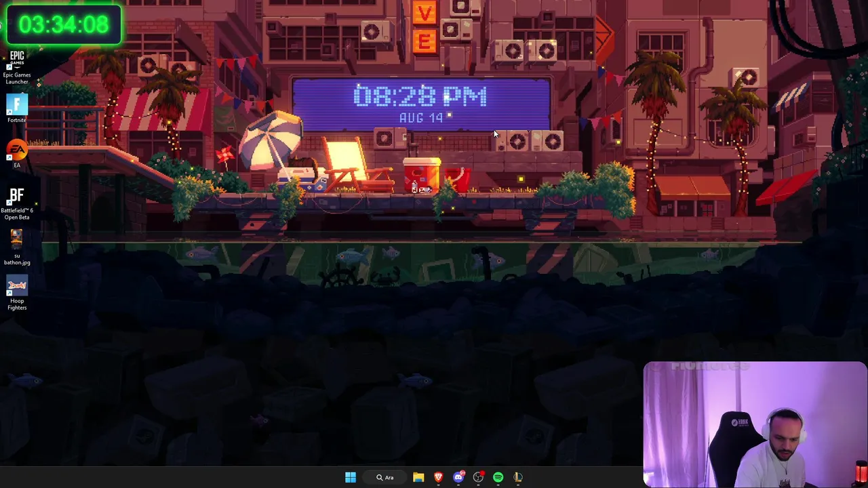Open Discord from the taskbar
The height and width of the screenshot is (488, 868).
[x=458, y=477]
